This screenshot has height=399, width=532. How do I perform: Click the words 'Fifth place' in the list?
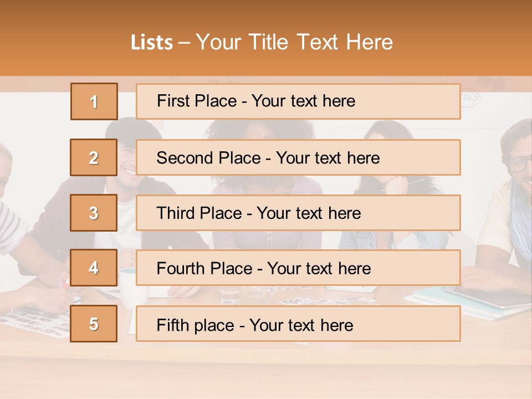coord(196,325)
